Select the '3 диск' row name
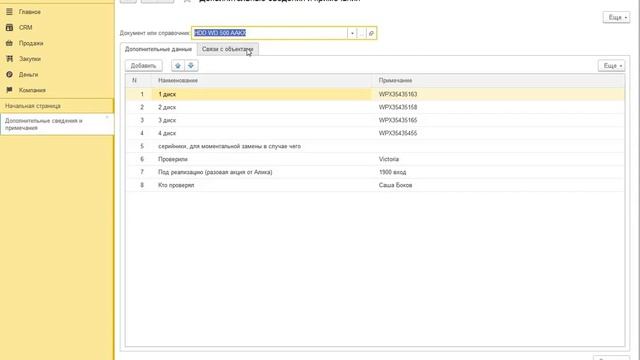 coord(167,120)
